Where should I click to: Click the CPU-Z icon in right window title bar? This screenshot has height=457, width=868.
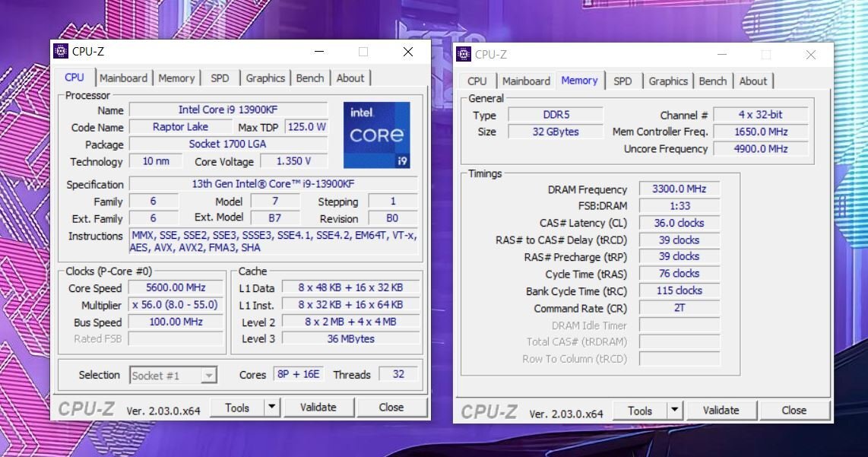[464, 55]
